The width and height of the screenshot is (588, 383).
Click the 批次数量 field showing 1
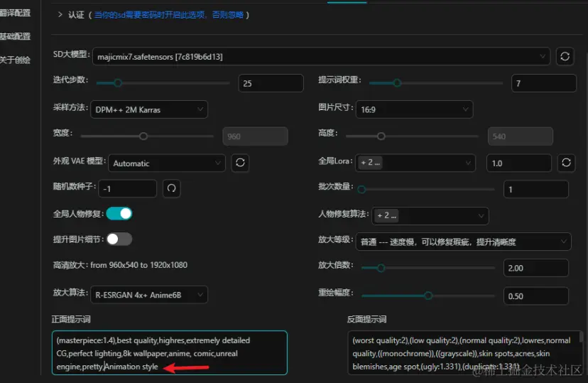coord(536,189)
